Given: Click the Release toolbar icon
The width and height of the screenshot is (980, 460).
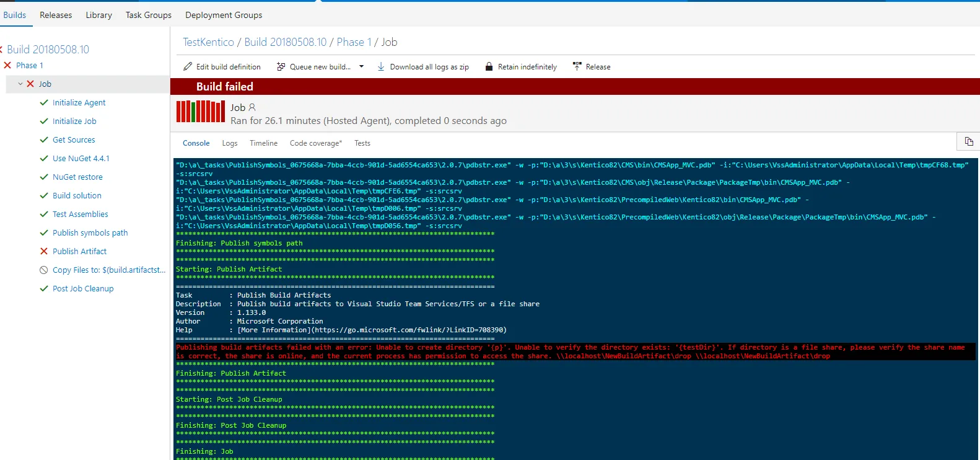Looking at the screenshot, I should coord(577,66).
